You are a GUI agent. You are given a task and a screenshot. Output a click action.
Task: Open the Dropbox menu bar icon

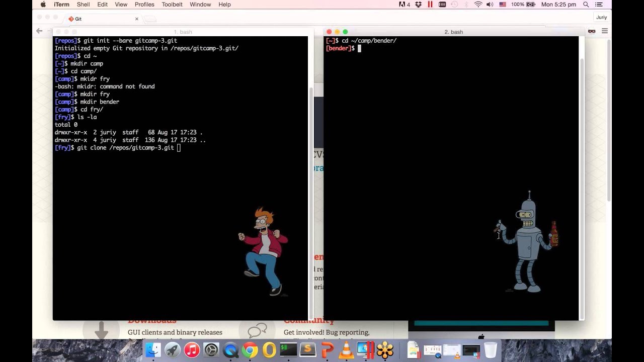click(418, 5)
